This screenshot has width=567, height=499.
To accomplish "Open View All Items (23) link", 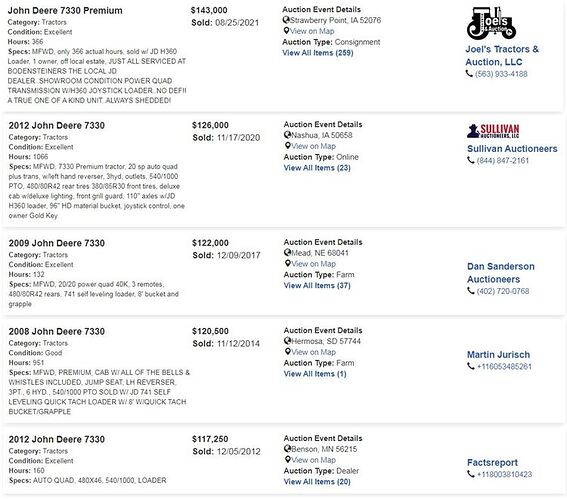I will [317, 168].
